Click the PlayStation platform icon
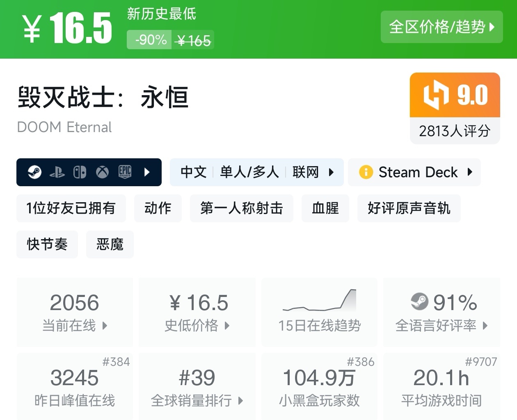Screen dimensions: 517x420 (57, 172)
